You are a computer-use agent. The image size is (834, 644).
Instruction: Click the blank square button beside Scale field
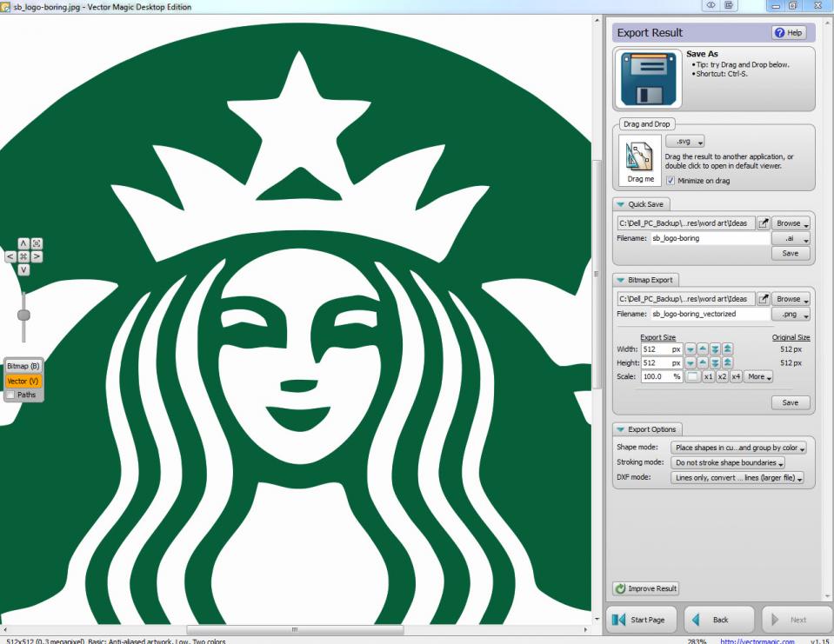(x=692, y=376)
